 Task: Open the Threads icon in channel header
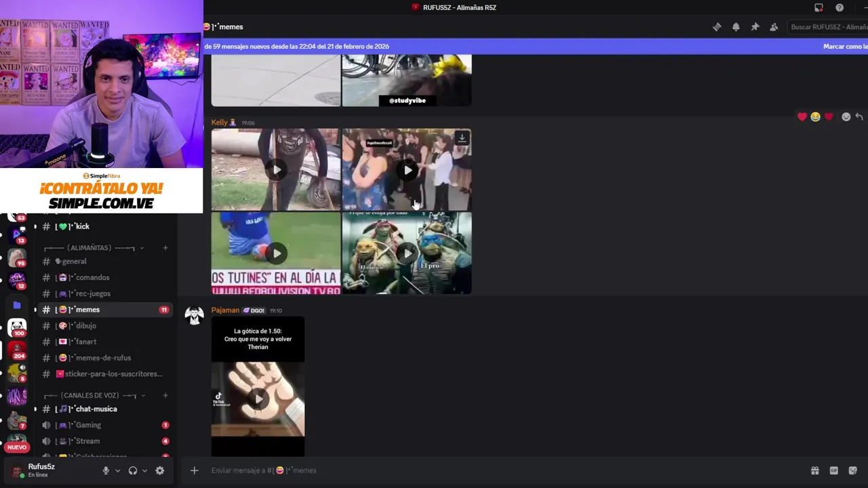717,27
